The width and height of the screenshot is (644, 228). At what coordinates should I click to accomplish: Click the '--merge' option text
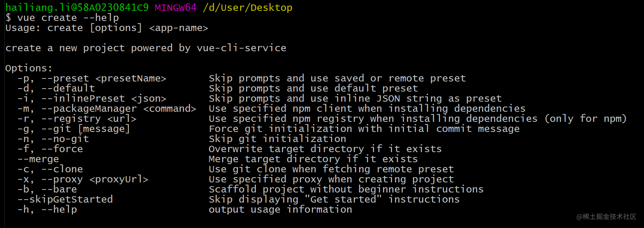coord(38,159)
